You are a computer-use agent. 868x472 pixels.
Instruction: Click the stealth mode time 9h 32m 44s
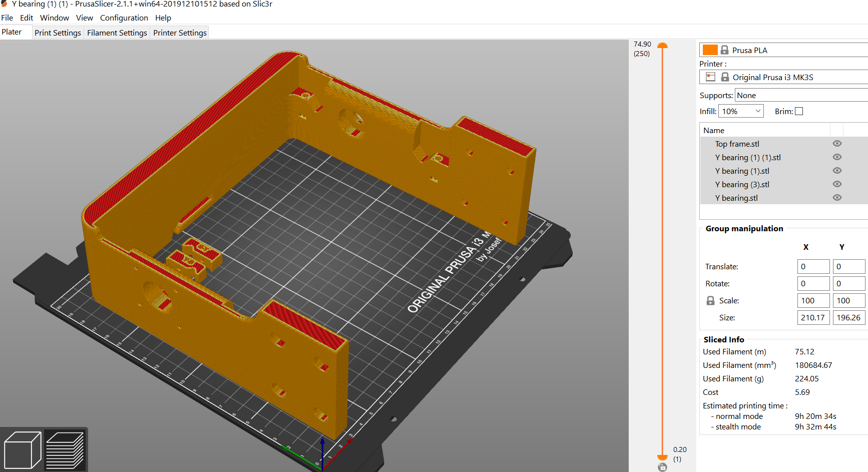[x=815, y=427]
